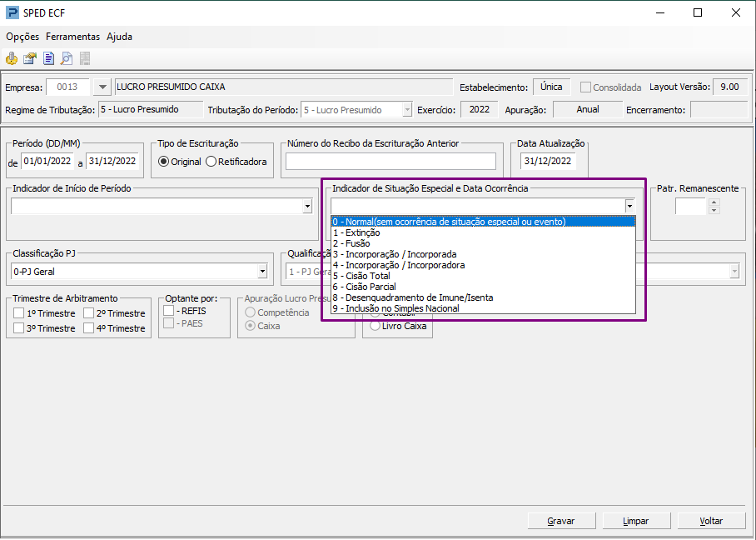This screenshot has width=756, height=540.
Task: Increase the Patr. Remanescente value
Action: [715, 202]
